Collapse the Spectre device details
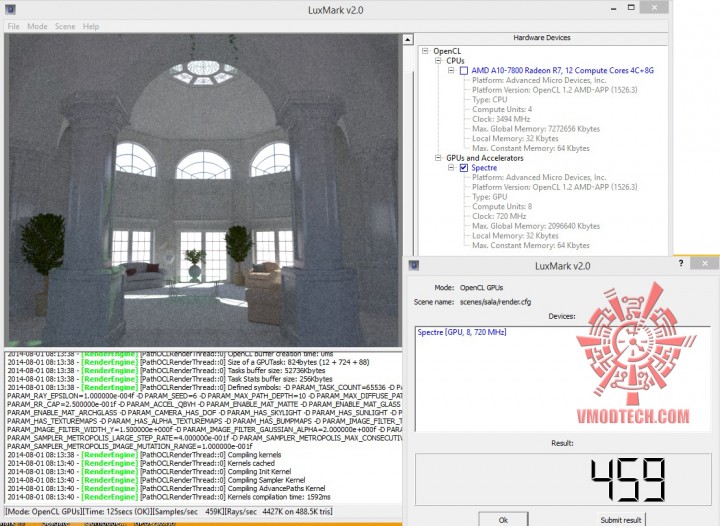Viewport: 720px width, 526px height. pyautogui.click(x=451, y=168)
